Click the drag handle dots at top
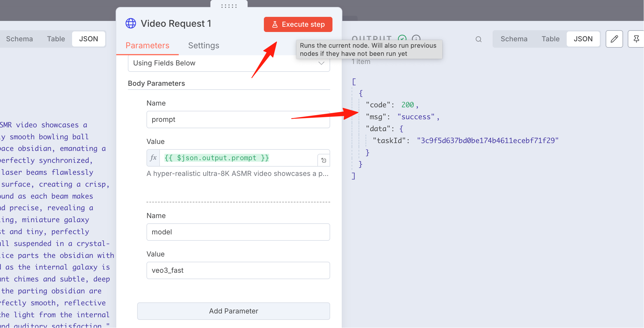The image size is (644, 328). point(229,6)
